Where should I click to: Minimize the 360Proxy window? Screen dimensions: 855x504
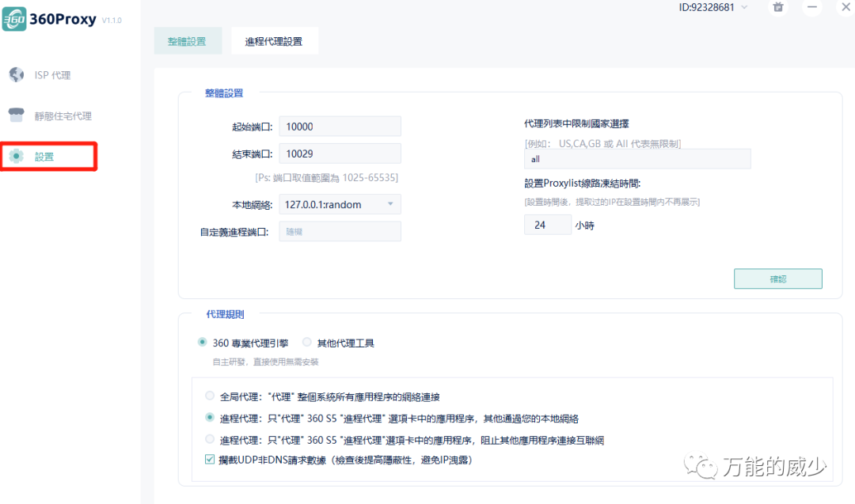(812, 7)
